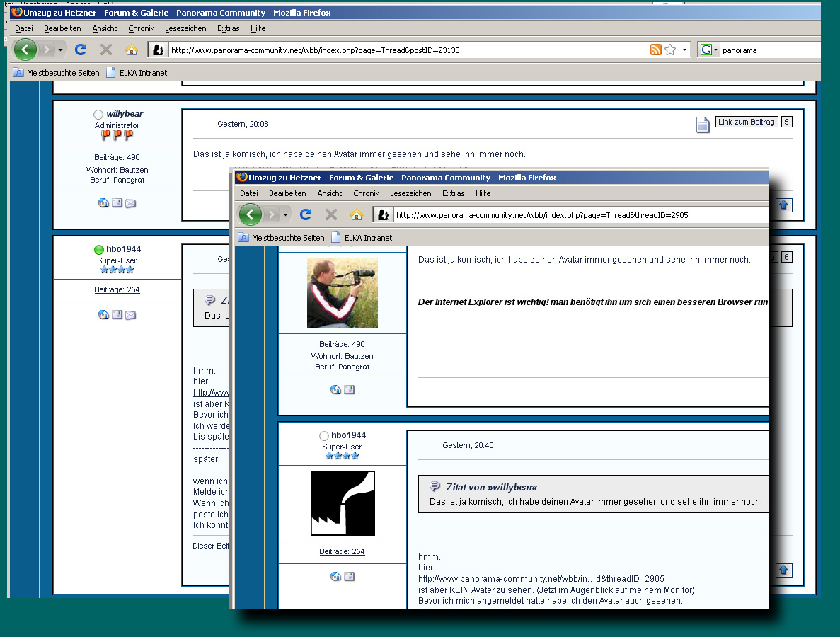Click the green Back arrow in the front window
Image resolution: width=840 pixels, height=637 pixels.
[250, 214]
